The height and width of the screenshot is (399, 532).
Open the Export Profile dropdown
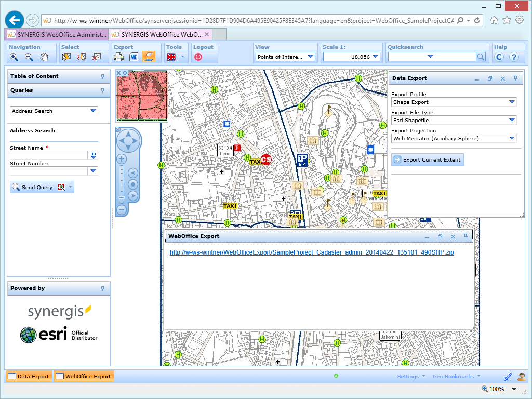[x=512, y=102]
